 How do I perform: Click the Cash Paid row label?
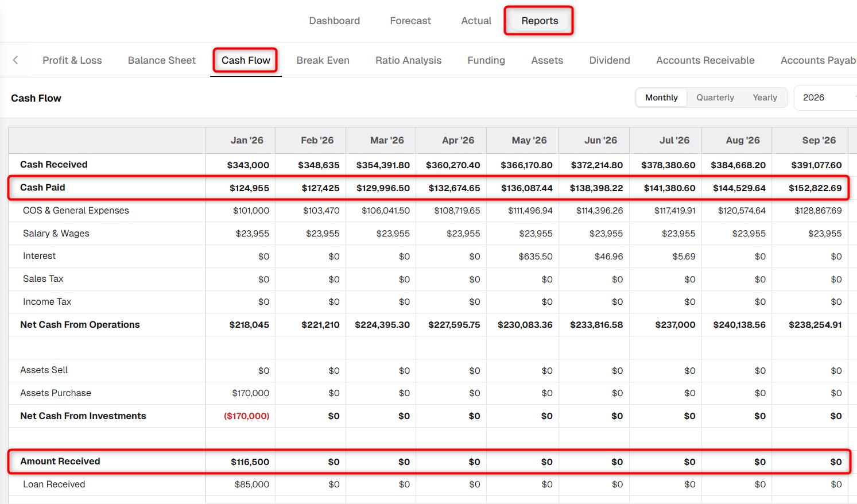[x=42, y=188]
